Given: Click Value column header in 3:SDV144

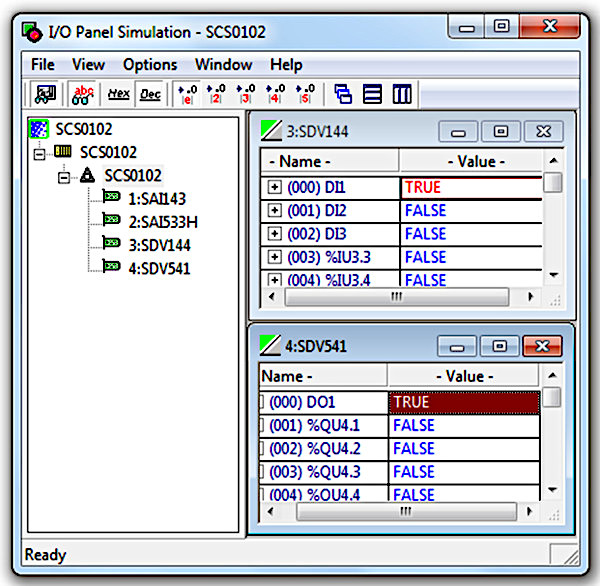Looking at the screenshot, I should [471, 162].
